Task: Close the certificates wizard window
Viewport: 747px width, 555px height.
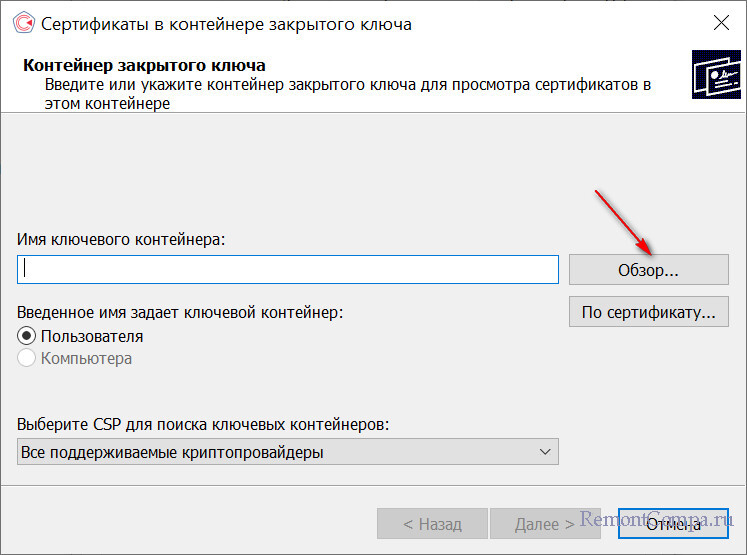Action: point(720,23)
